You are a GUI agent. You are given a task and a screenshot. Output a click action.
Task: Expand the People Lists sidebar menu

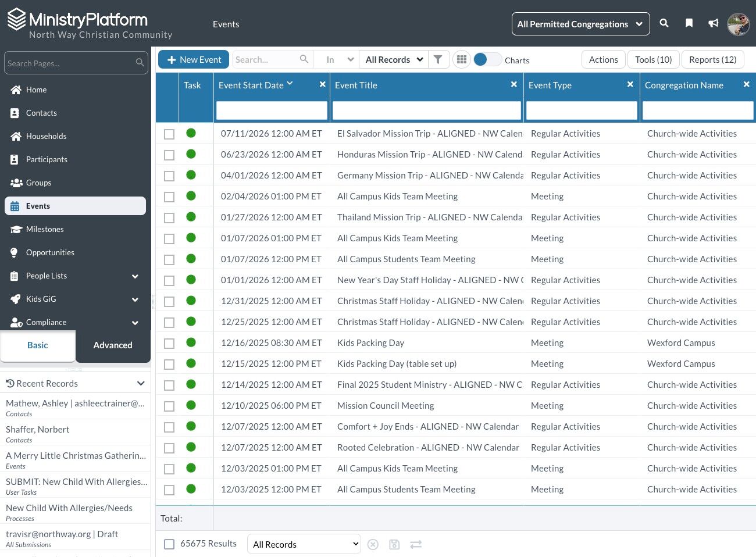[76, 276]
